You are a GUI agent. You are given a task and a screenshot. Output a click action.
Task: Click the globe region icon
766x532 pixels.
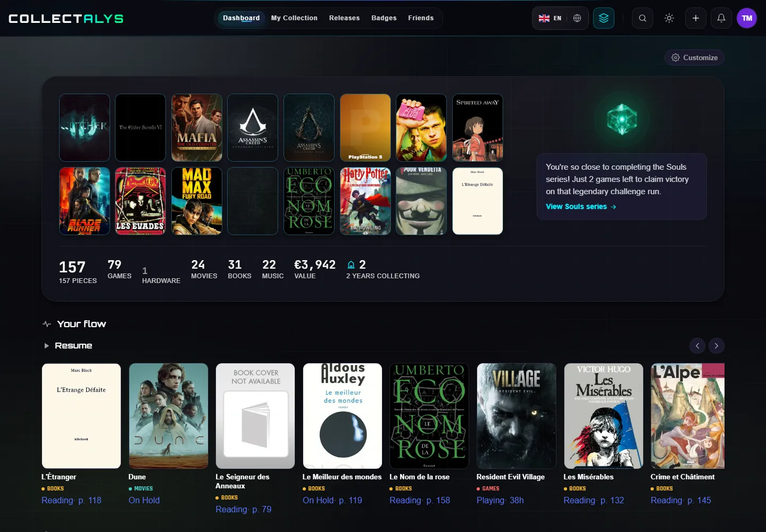click(x=577, y=18)
